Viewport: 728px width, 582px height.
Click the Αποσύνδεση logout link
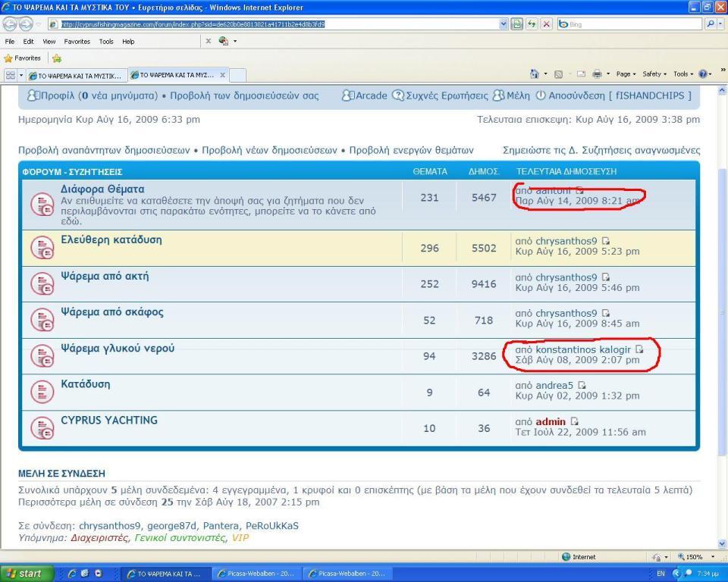coord(576,95)
